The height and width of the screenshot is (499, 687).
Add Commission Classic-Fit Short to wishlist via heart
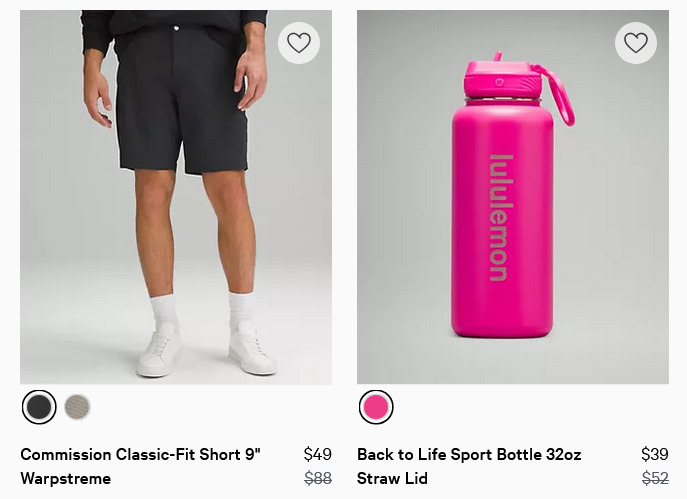click(x=299, y=43)
